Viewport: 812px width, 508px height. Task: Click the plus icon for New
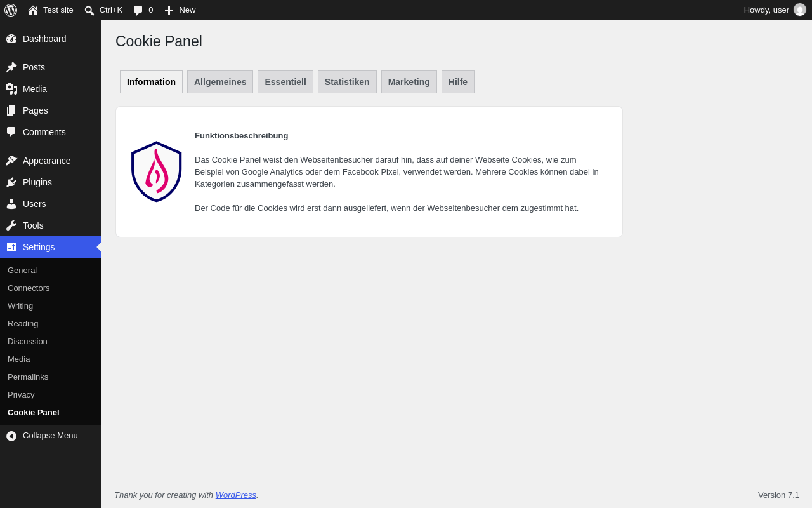click(x=169, y=10)
